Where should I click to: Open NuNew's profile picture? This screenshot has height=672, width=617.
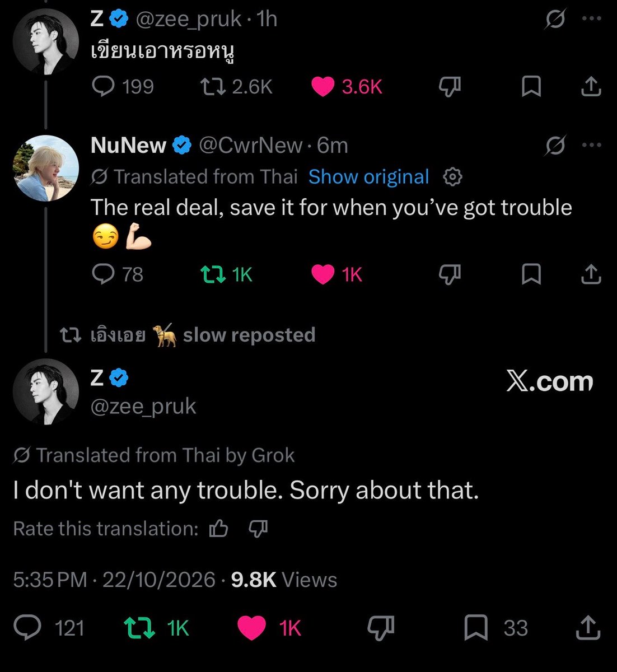[45, 167]
